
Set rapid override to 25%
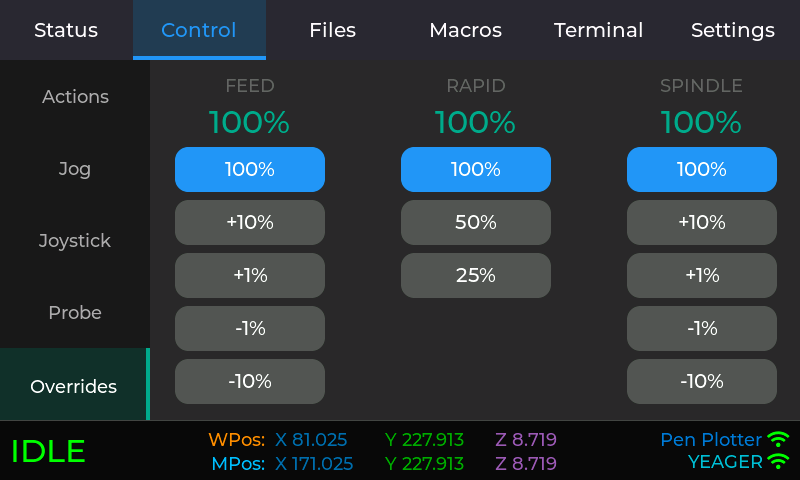[476, 275]
